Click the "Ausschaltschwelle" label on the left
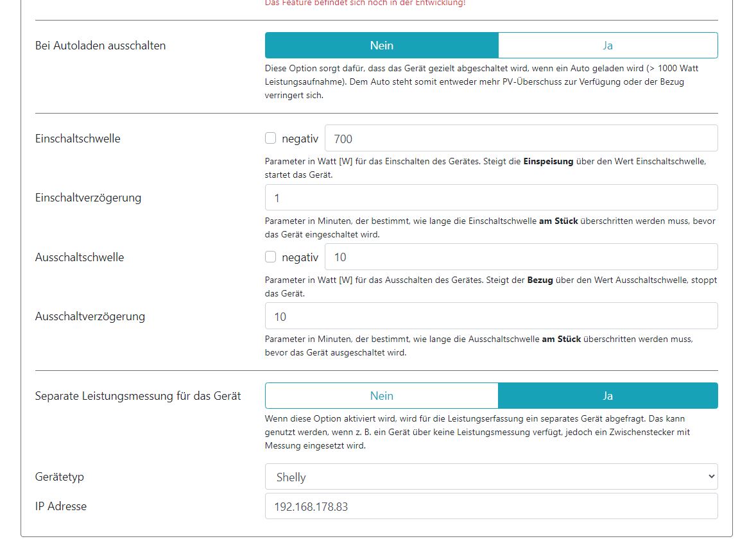Viewport: 756px width, 548px height. [80, 257]
